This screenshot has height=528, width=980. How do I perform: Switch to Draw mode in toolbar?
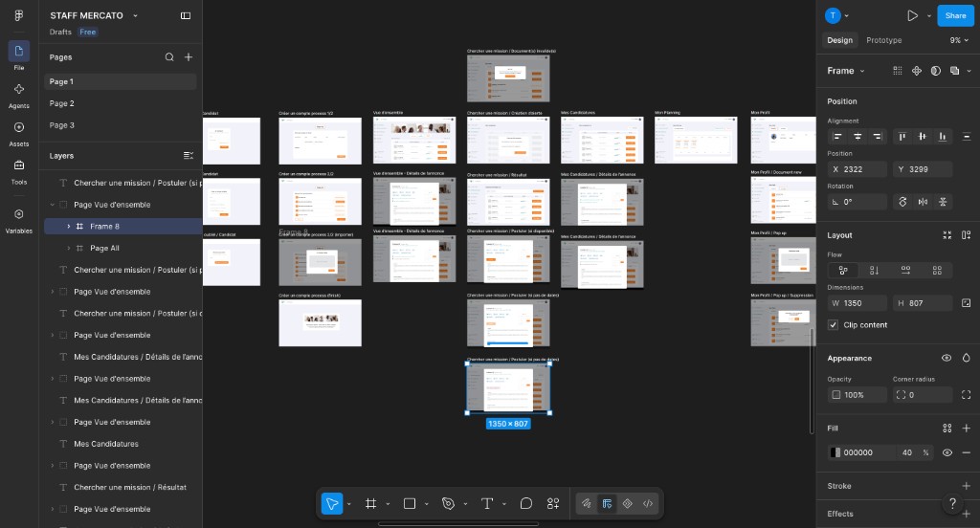click(587, 504)
